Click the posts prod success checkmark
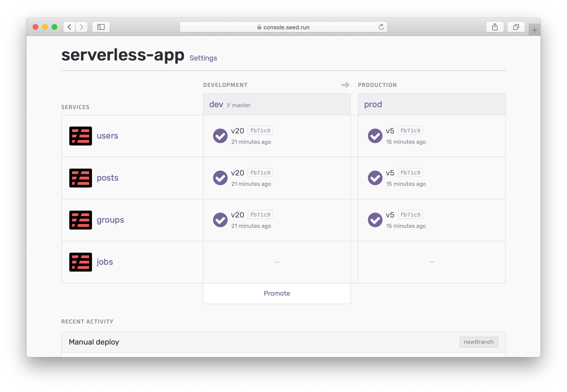The height and width of the screenshot is (392, 567). 375,178
